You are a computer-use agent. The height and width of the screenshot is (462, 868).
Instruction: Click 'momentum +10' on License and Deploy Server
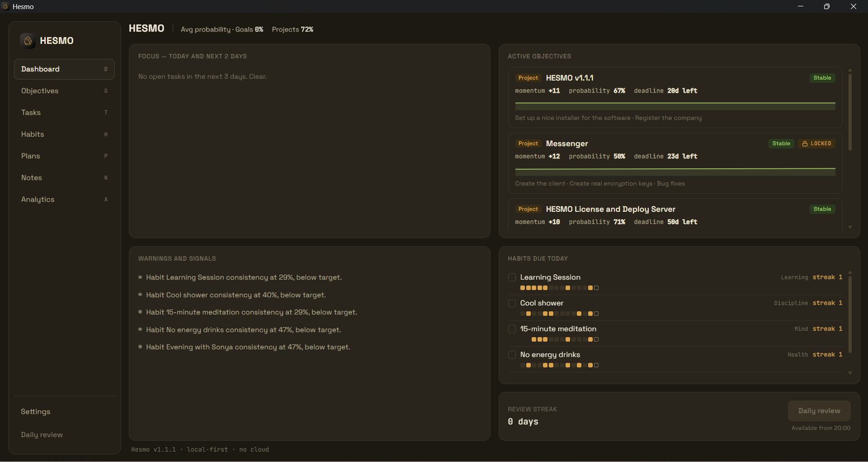pos(538,222)
